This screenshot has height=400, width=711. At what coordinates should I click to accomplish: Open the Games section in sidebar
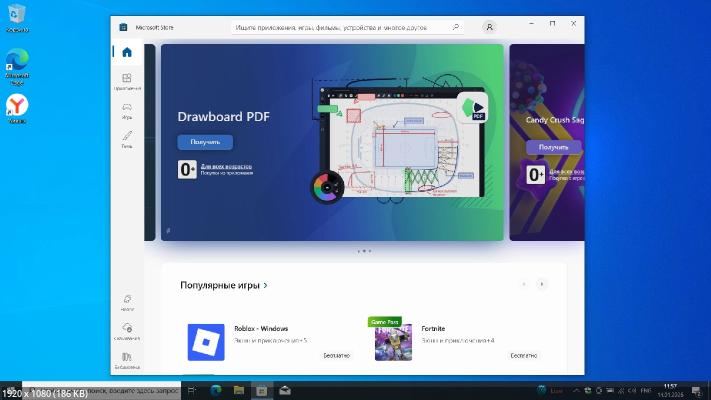point(126,109)
